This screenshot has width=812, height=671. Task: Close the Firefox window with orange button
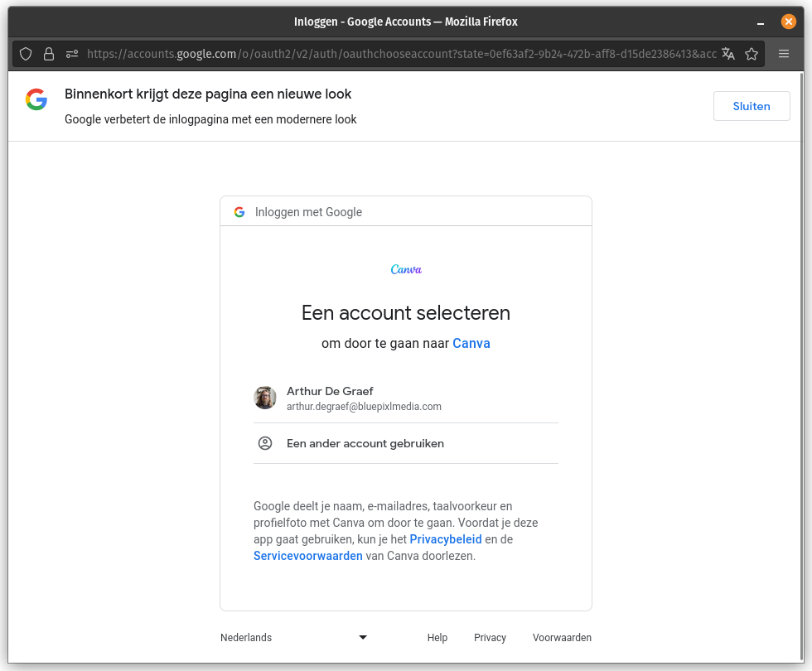788,22
